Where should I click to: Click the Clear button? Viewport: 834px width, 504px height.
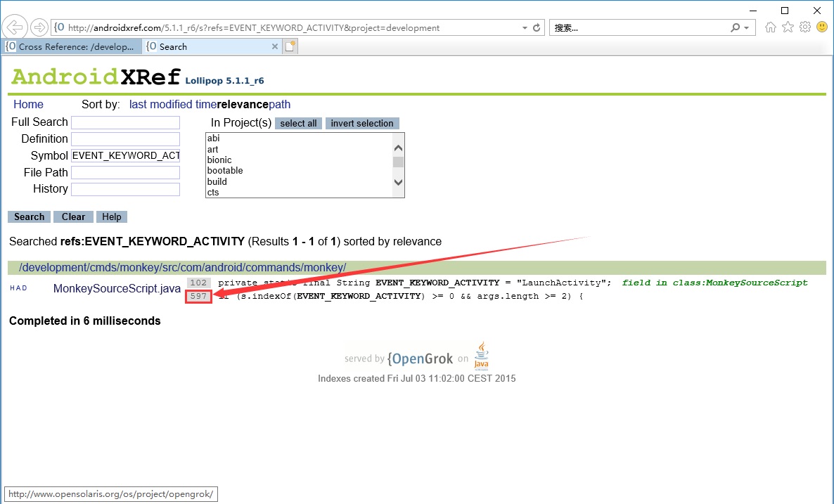pos(73,217)
